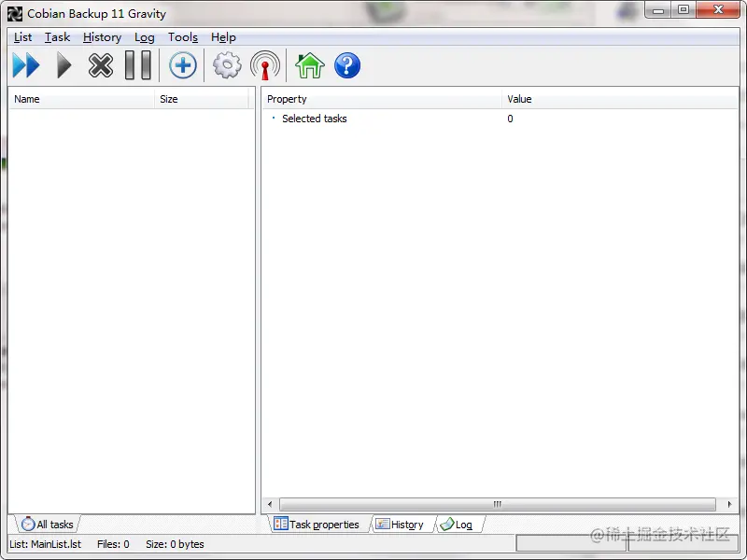Click the scrollbar left arrow
This screenshot has height=560, width=747.
click(x=270, y=504)
